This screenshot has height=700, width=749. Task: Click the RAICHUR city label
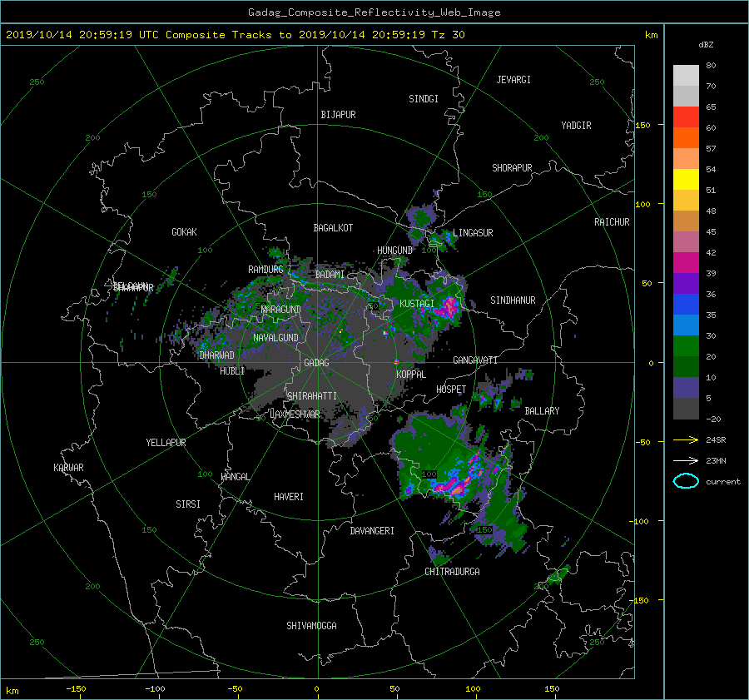(x=612, y=222)
